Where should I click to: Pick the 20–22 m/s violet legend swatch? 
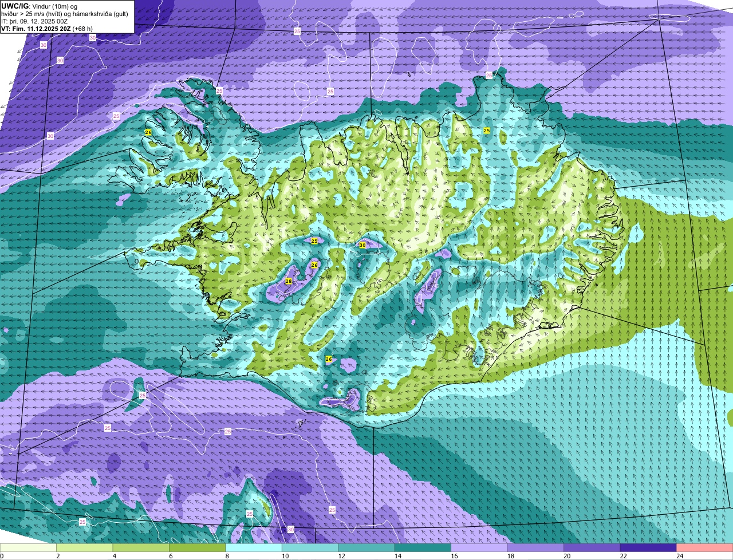[x=592, y=548]
